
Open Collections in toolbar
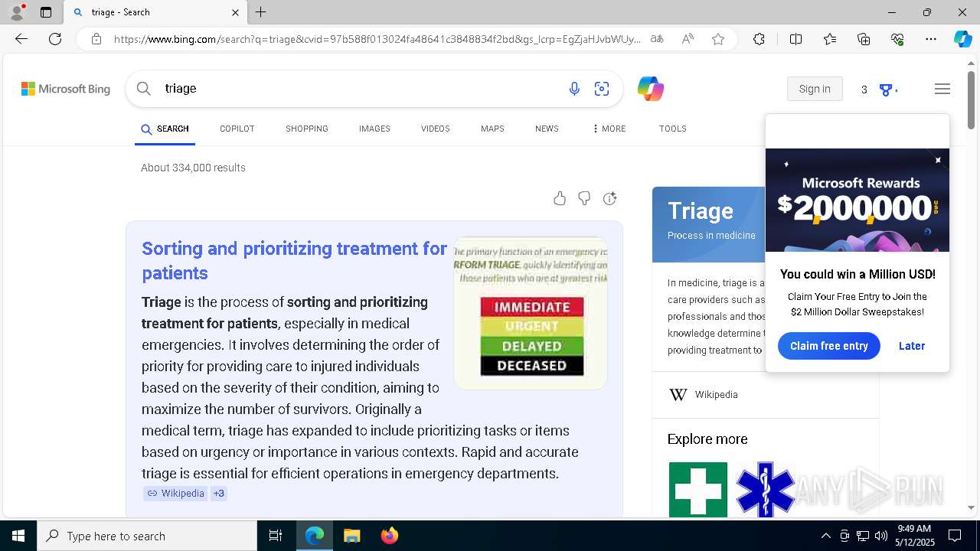point(864,39)
